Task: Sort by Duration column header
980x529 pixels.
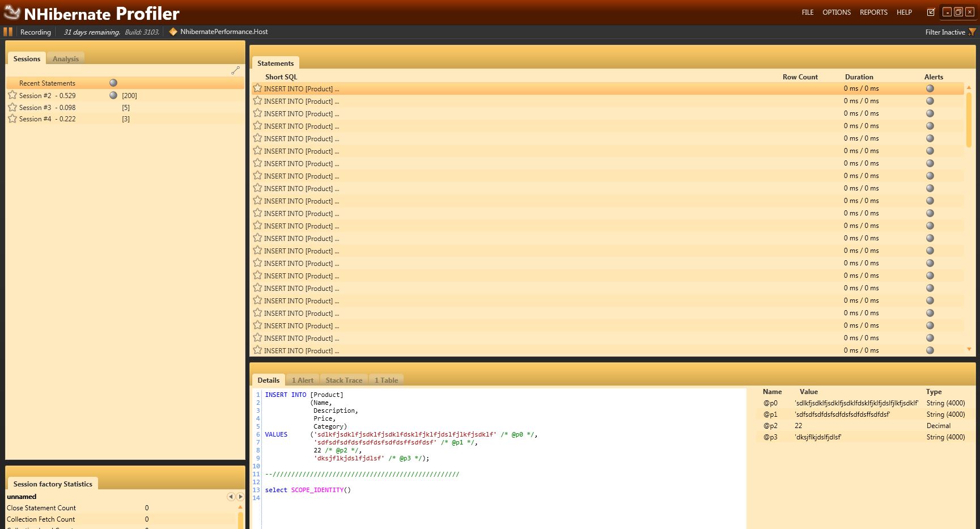Action: point(859,77)
